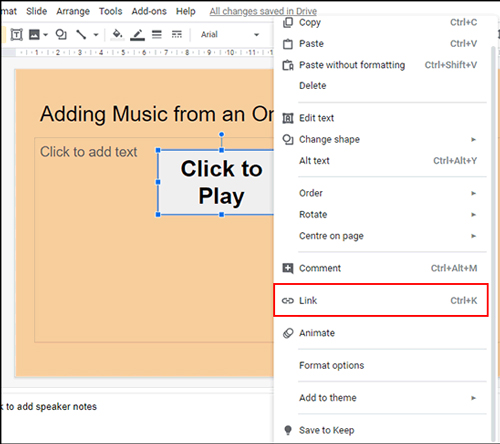500x444 pixels.
Task: Select the Text box tool icon
Action: click(x=16, y=34)
